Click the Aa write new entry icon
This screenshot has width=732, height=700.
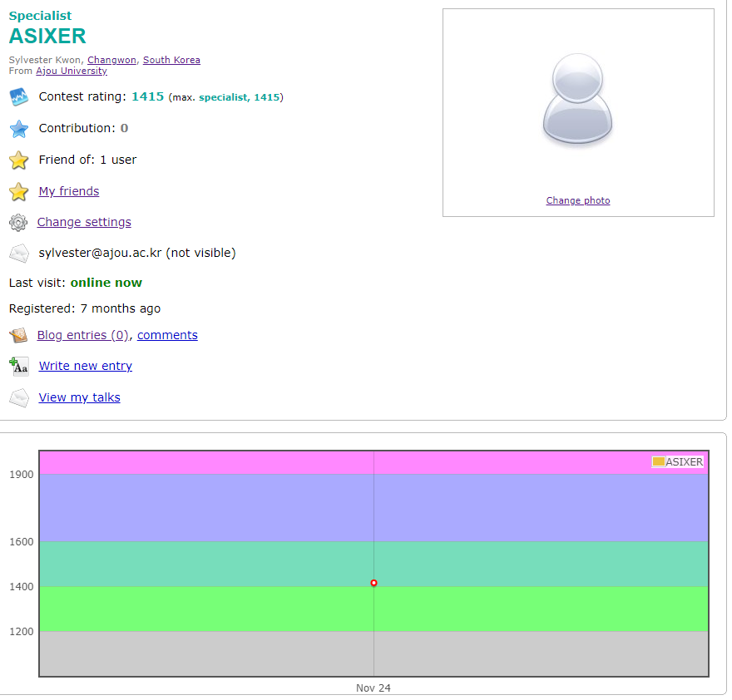(19, 367)
